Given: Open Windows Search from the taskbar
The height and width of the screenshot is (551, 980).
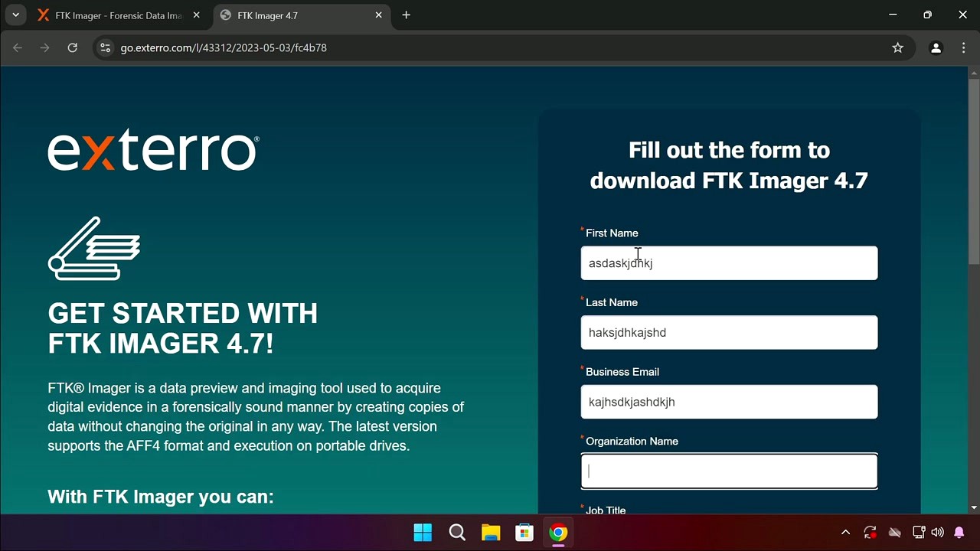Looking at the screenshot, I should click(456, 532).
